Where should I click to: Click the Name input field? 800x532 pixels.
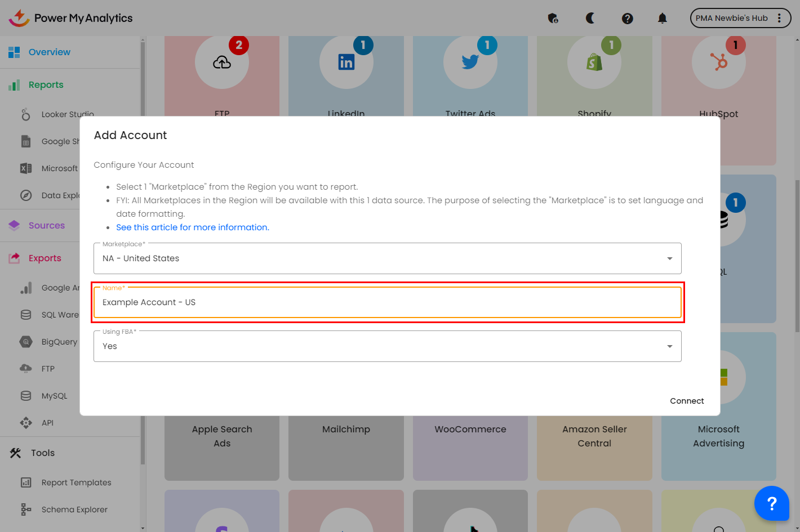(387, 302)
